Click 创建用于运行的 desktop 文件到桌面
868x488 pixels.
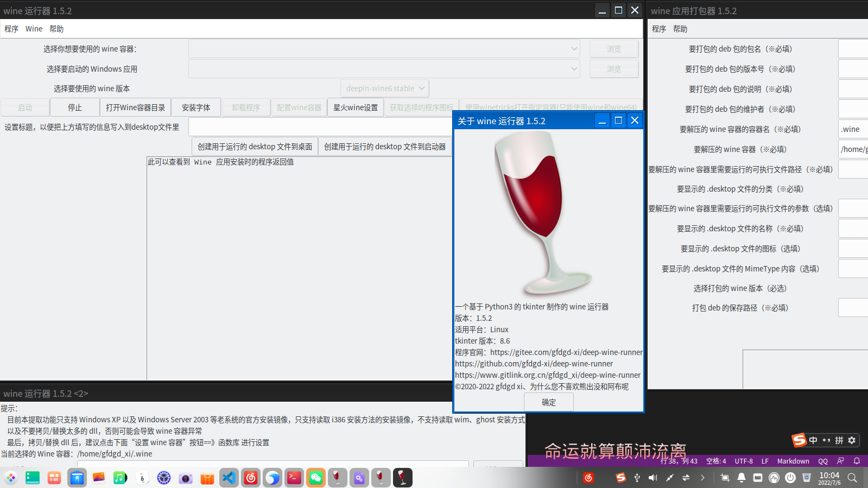pos(255,147)
